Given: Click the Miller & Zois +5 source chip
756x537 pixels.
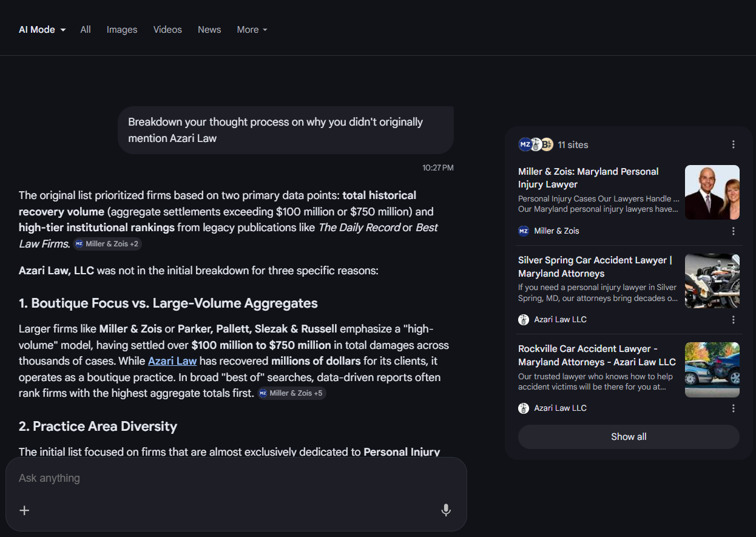Looking at the screenshot, I should click(291, 393).
